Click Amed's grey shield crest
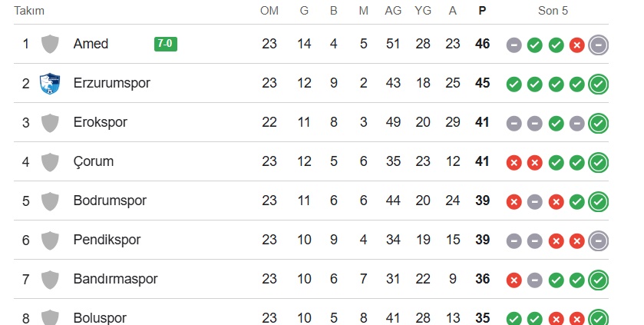The width and height of the screenshot is (644, 325). [50, 44]
